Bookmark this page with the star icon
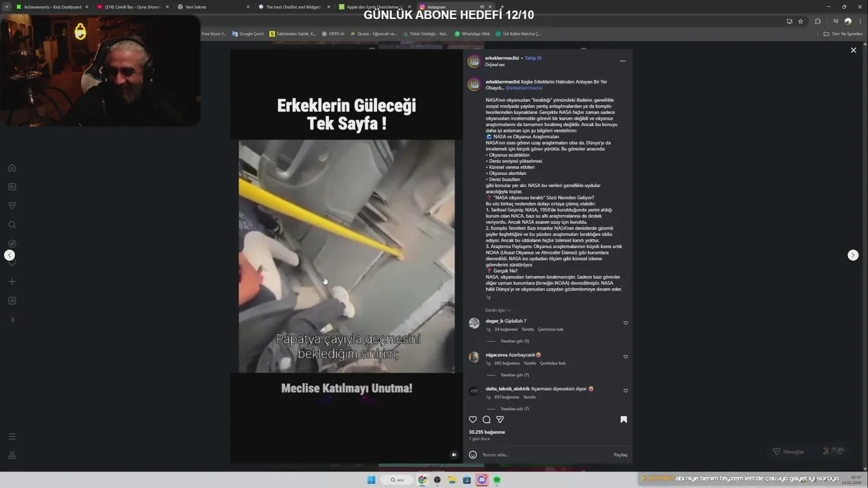 coord(801,21)
